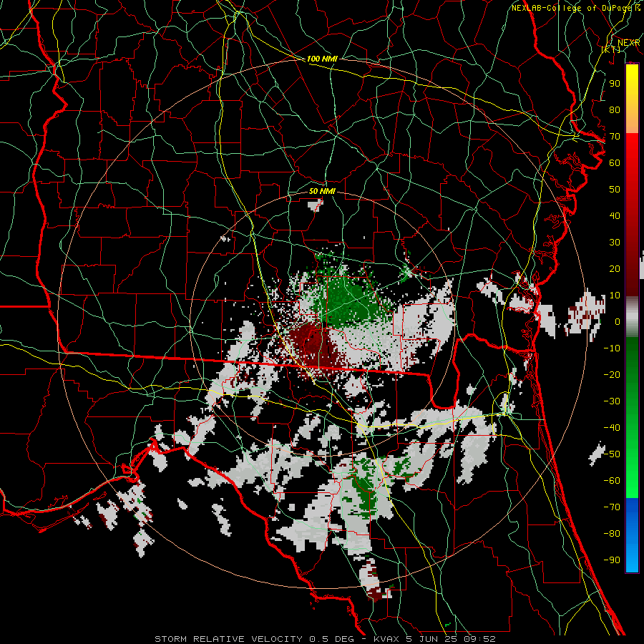Click the "80" value on the velocity scale
This screenshot has height=644, width=644.
[x=615, y=109]
